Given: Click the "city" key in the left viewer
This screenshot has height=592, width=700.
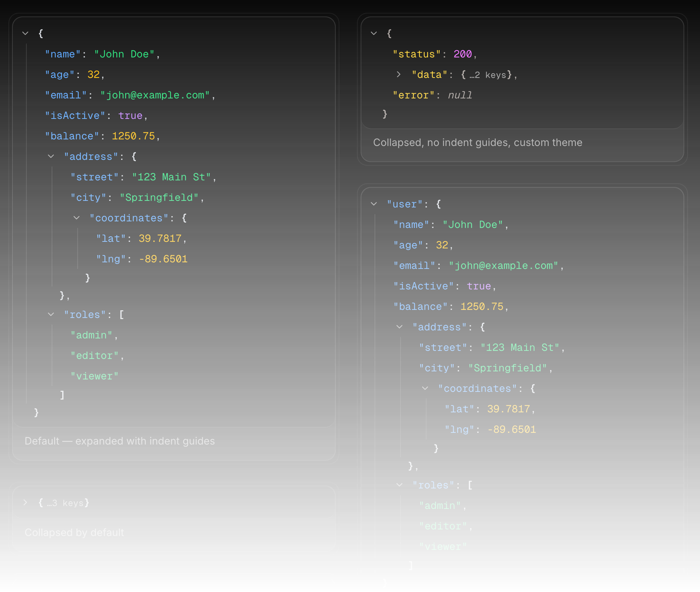Looking at the screenshot, I should coord(89,198).
